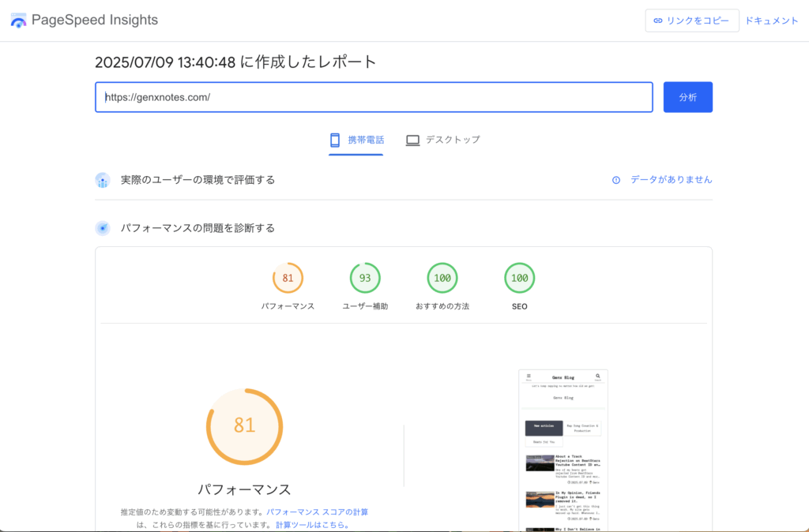Click the データがありません link
This screenshot has width=809, height=532.
672,179
